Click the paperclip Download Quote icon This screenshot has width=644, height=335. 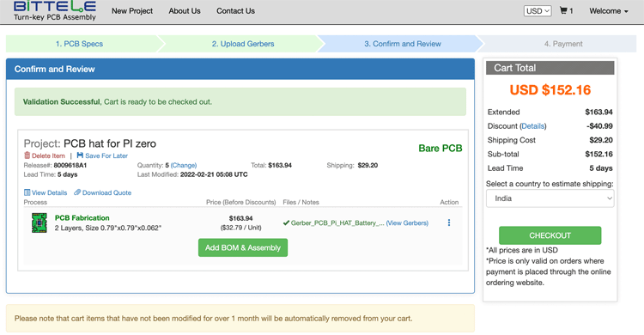(x=77, y=192)
